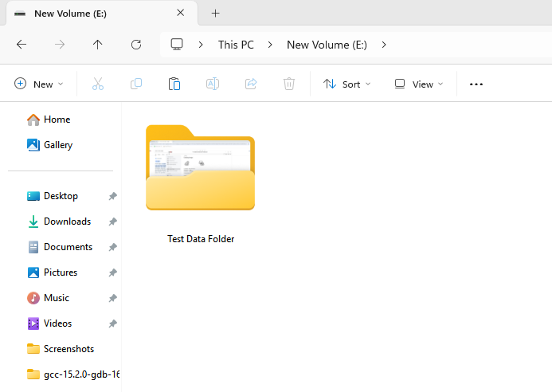Unpin Desktop from quick access
The image size is (552, 392).
point(113,196)
